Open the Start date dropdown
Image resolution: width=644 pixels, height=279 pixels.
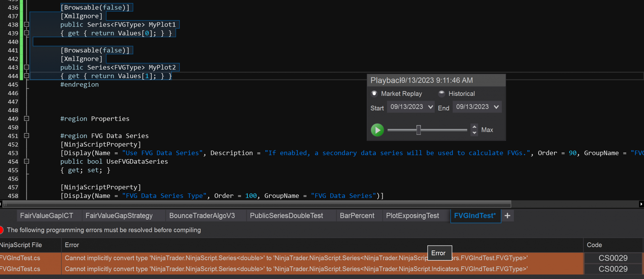pyautogui.click(x=431, y=107)
